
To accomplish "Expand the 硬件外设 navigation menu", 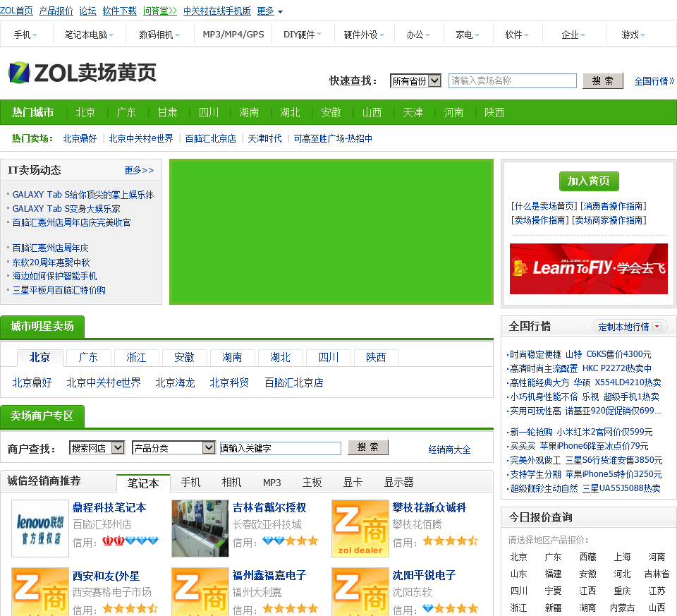I will coord(364,35).
